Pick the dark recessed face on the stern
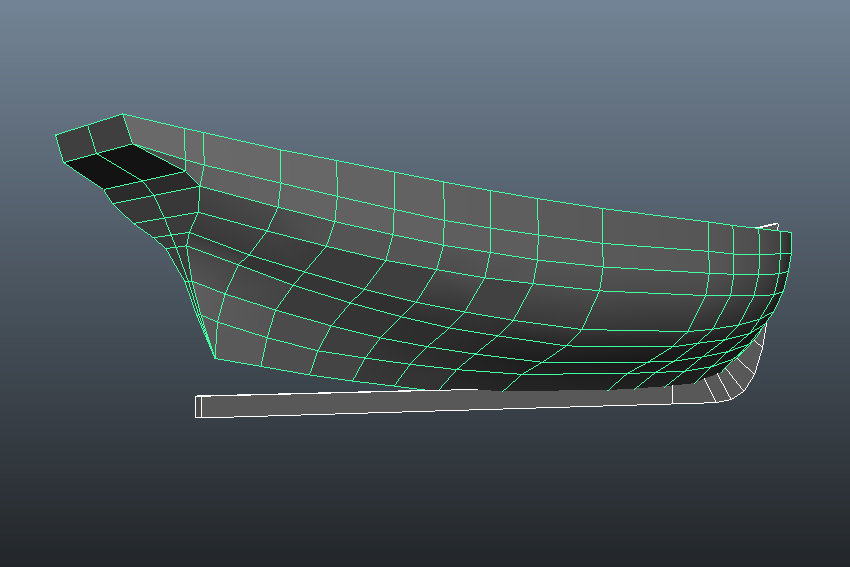Viewport: 850px width, 567px height. (124, 165)
